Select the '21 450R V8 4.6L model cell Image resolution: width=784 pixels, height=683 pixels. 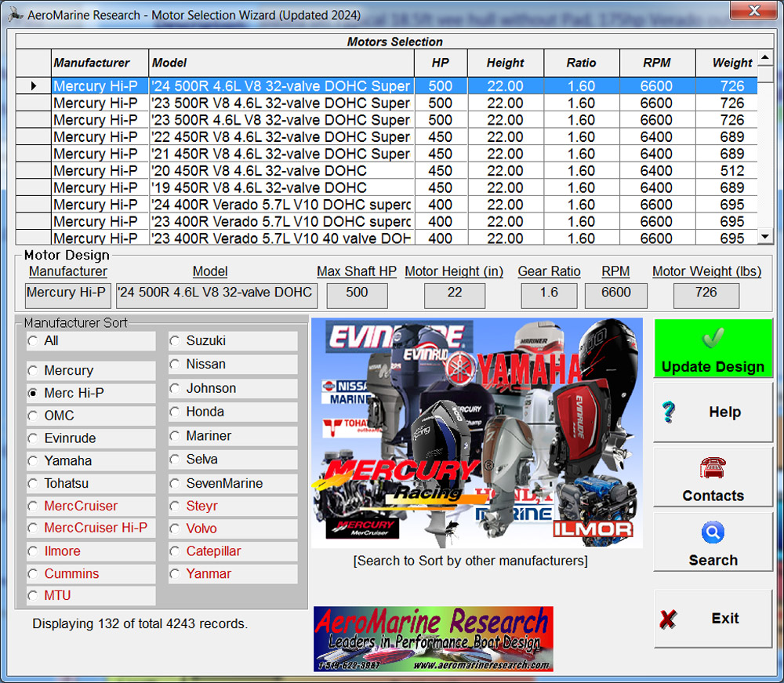tap(281, 154)
